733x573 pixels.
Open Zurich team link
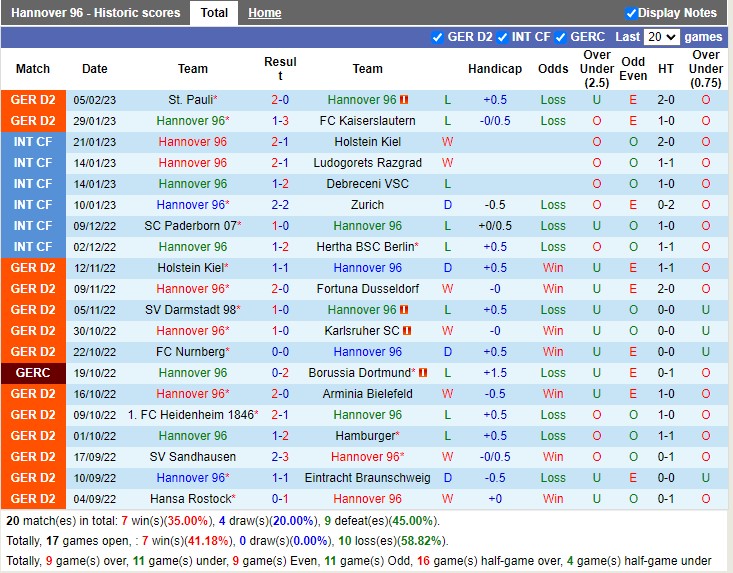click(367, 205)
